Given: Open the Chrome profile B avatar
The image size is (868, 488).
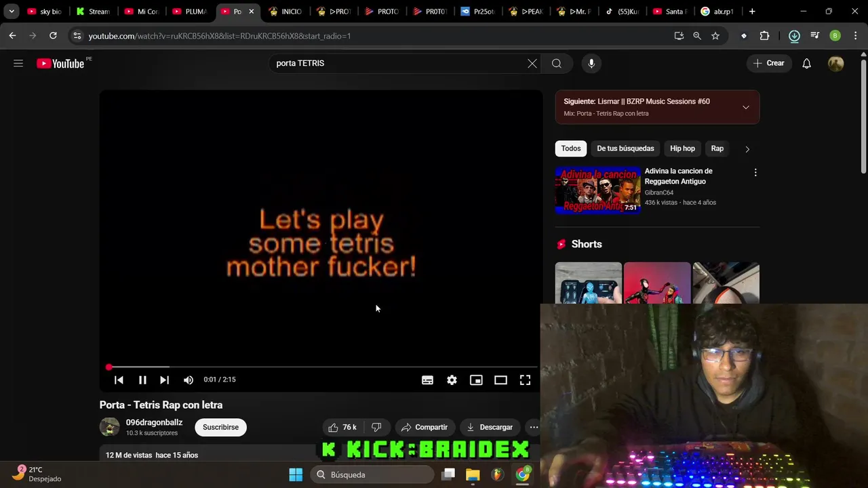Looking at the screenshot, I should (x=835, y=36).
